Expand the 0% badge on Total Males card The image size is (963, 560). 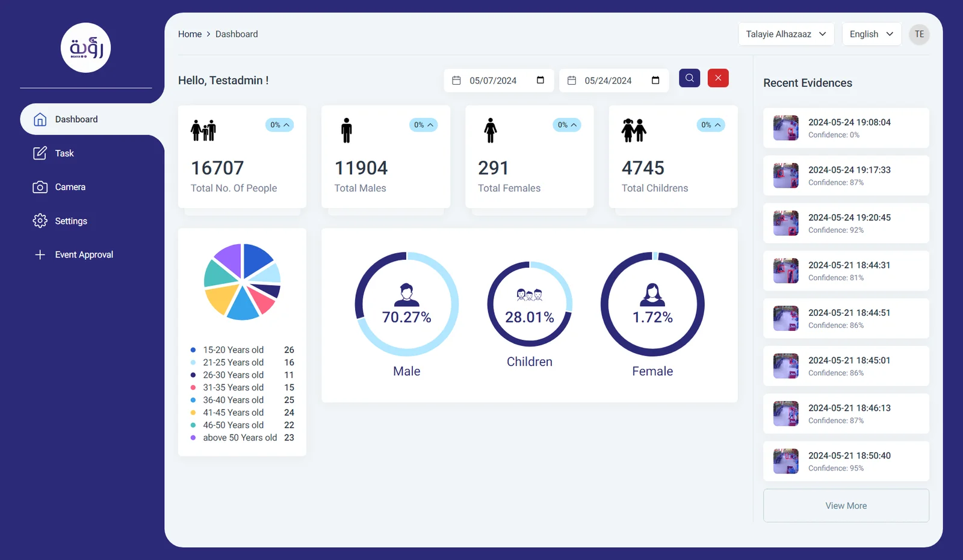pos(424,125)
